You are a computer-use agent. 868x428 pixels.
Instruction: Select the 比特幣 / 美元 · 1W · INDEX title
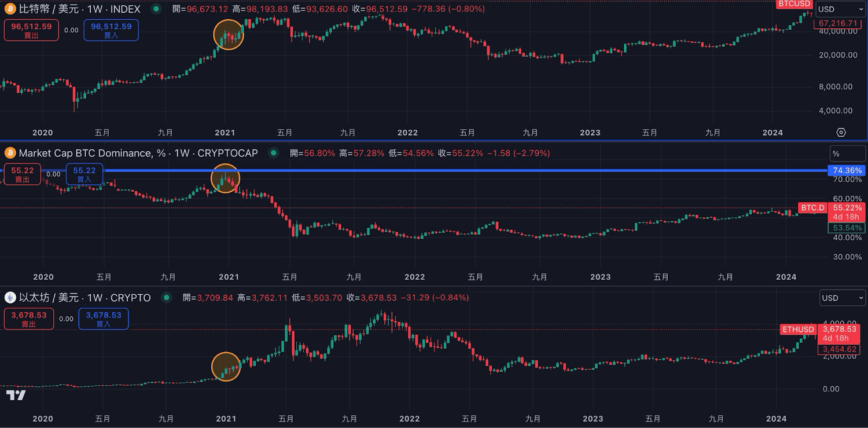80,9
